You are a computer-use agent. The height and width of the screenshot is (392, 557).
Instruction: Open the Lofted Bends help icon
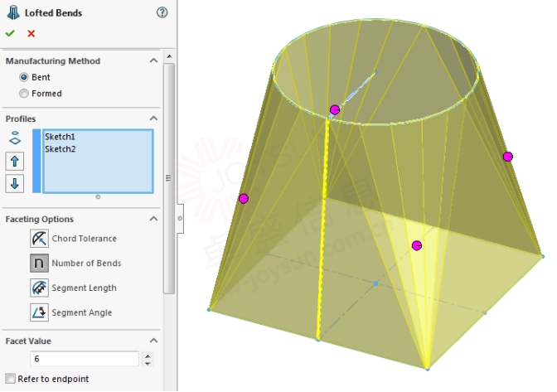162,12
